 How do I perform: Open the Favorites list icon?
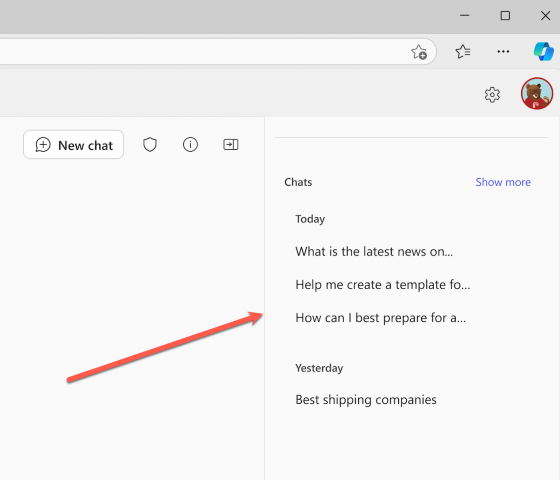(x=463, y=51)
